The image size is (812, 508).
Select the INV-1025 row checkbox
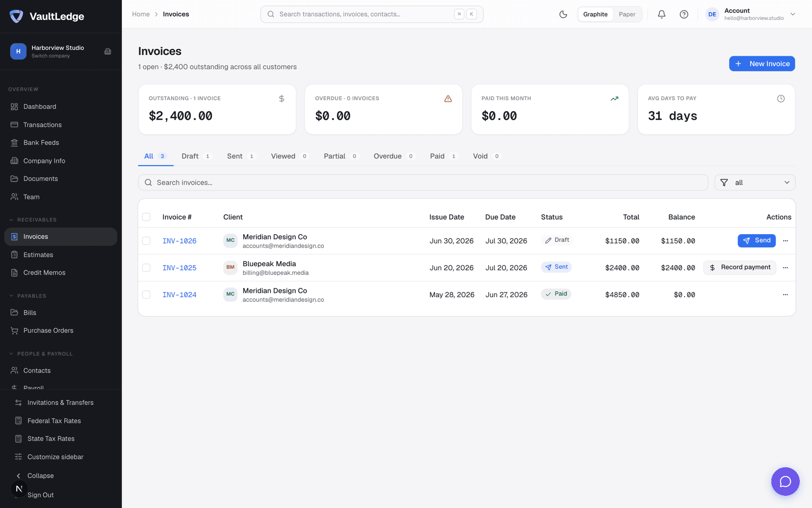[x=146, y=268]
